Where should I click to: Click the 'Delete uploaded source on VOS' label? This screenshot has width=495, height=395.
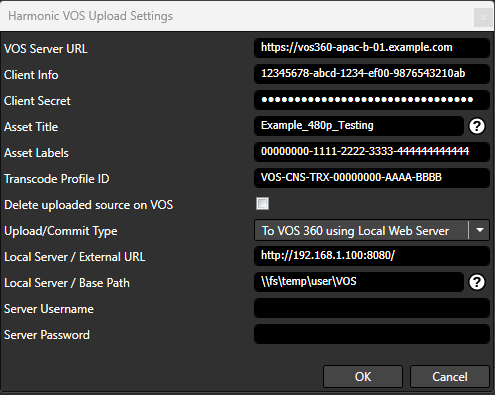89,205
